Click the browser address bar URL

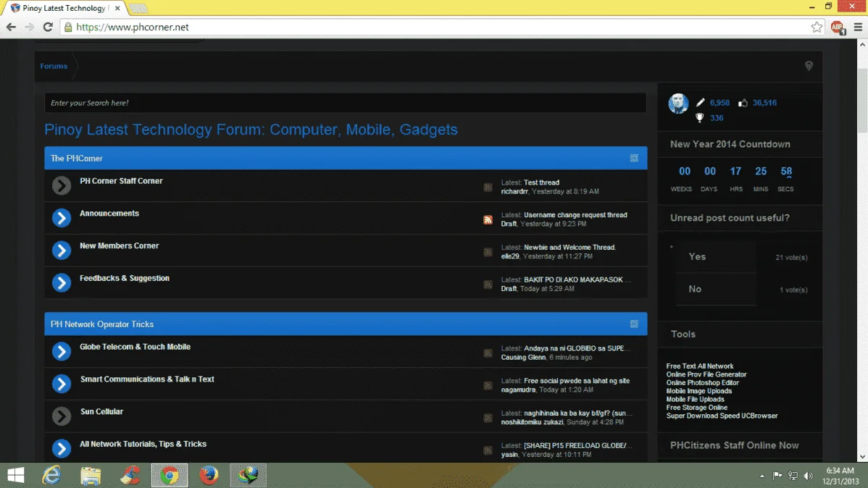coord(133,27)
